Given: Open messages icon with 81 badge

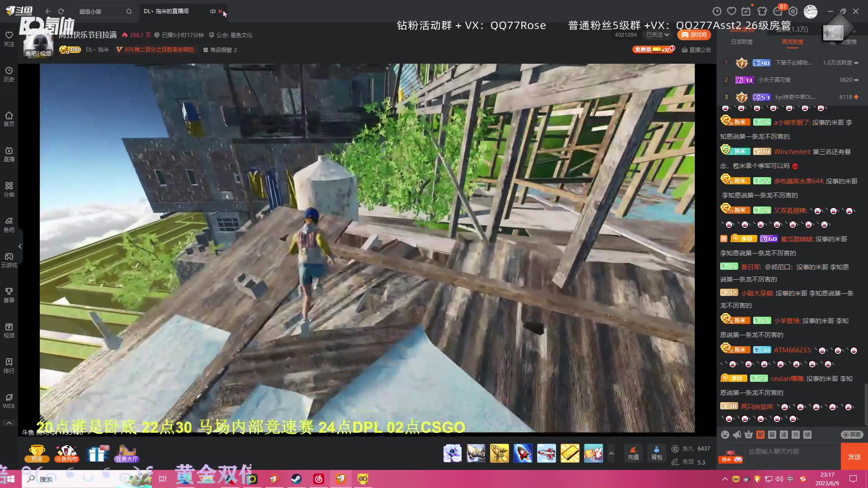Looking at the screenshot, I should [778, 11].
